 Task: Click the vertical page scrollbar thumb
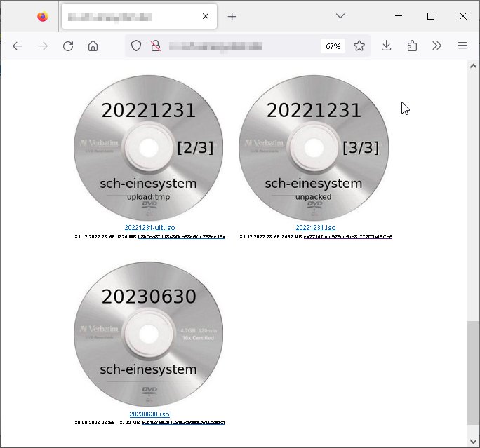tap(474, 372)
